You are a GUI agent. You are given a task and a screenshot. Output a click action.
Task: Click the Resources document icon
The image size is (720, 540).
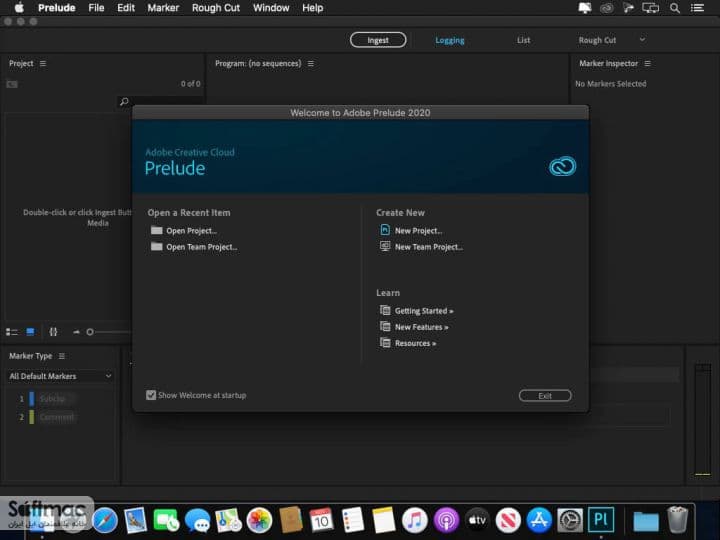(x=385, y=343)
